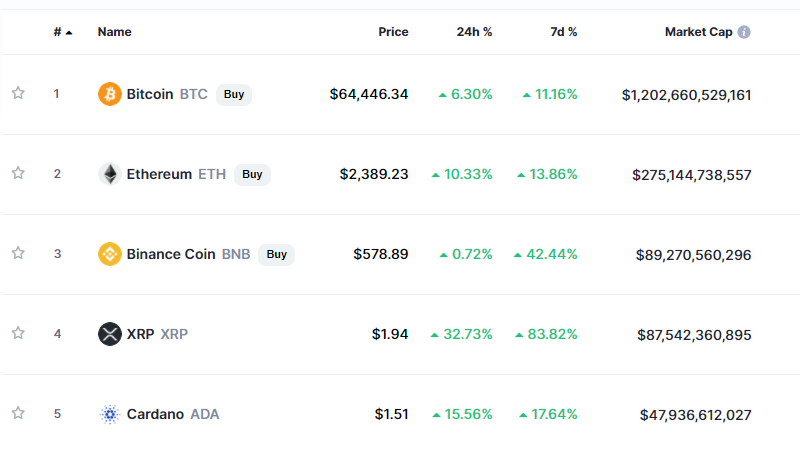Add XRP to watchlist via star
Viewport: 800px width, 451px height.
[18, 333]
